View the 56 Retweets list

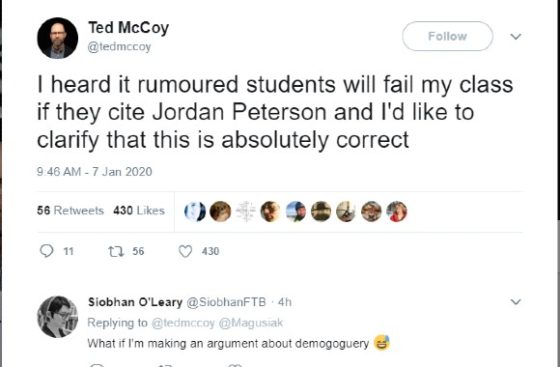(x=70, y=211)
